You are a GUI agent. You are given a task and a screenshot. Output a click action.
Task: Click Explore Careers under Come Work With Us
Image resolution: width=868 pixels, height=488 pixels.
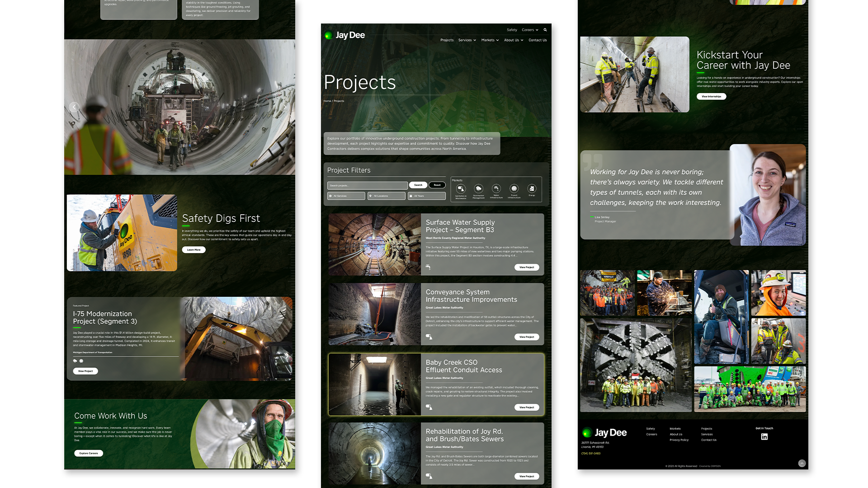pos(89,453)
